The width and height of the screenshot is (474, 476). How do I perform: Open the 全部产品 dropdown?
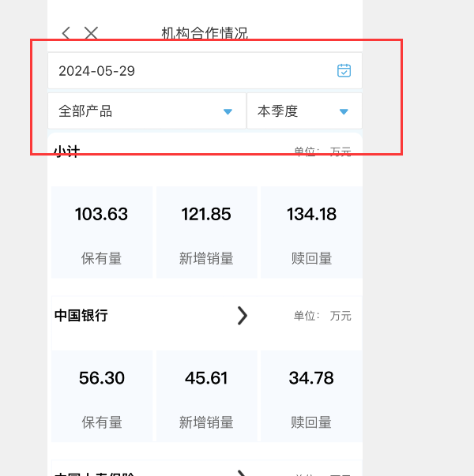147,111
